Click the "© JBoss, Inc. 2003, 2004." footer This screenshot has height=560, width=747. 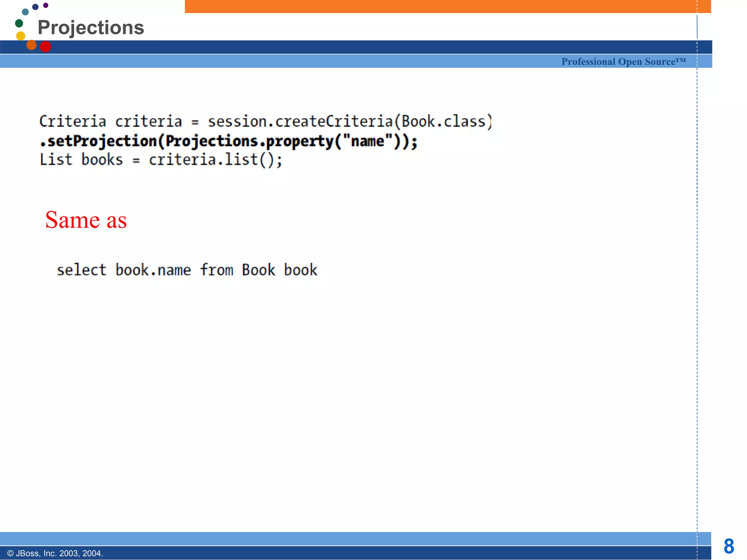(55, 553)
